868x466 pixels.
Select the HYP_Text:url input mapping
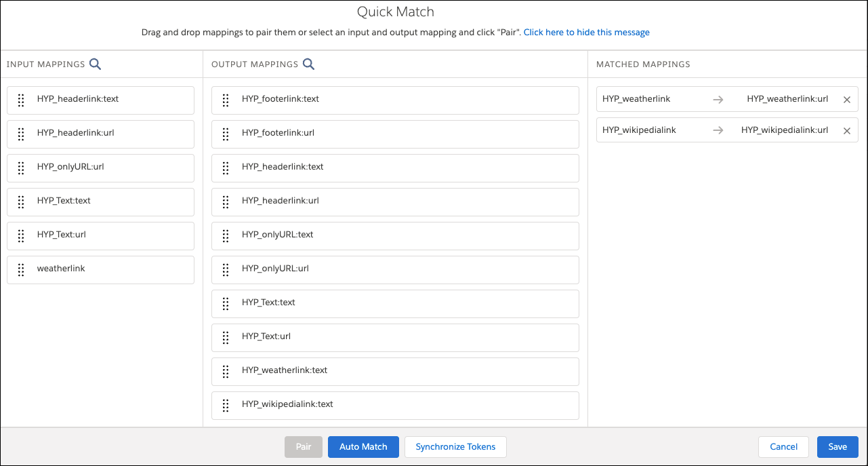(100, 235)
